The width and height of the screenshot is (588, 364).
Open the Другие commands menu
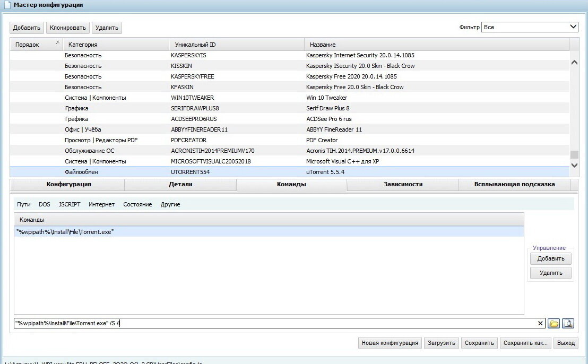click(x=170, y=204)
